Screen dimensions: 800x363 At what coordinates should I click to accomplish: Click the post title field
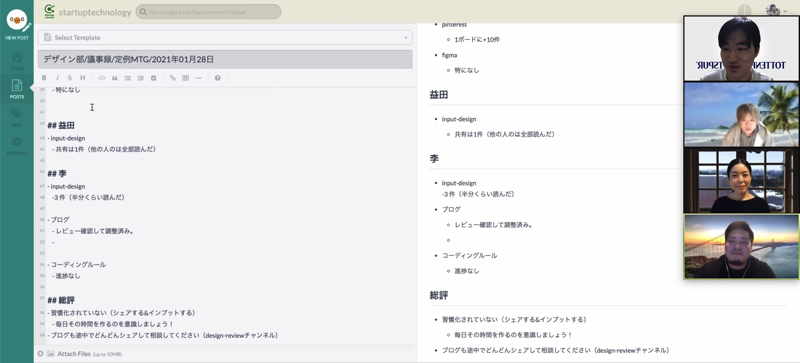click(x=225, y=59)
